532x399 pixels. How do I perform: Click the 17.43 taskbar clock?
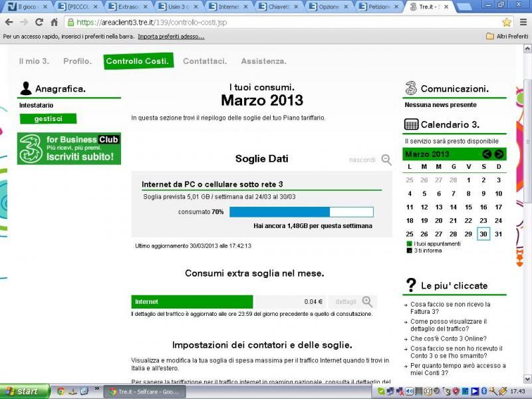click(518, 392)
